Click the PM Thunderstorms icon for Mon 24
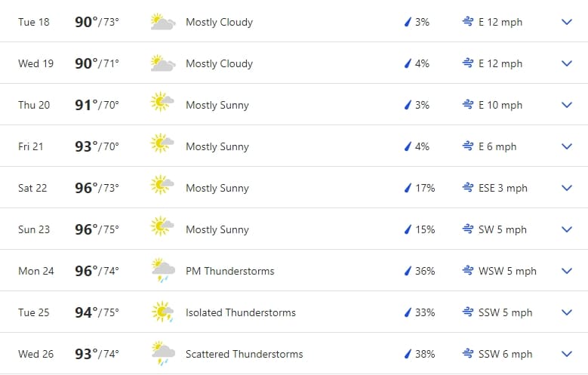This screenshot has height=375, width=588. point(162,271)
